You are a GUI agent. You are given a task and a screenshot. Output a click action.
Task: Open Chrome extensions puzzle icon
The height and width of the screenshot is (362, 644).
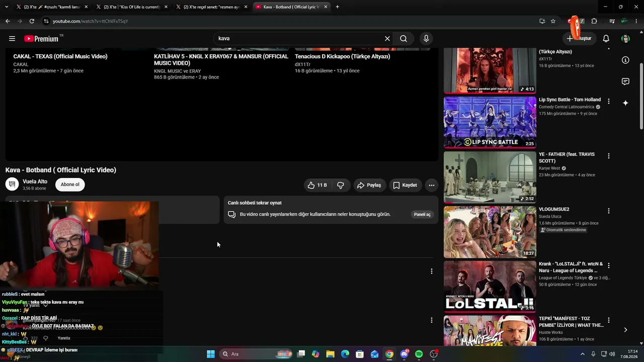pyautogui.click(x=594, y=21)
